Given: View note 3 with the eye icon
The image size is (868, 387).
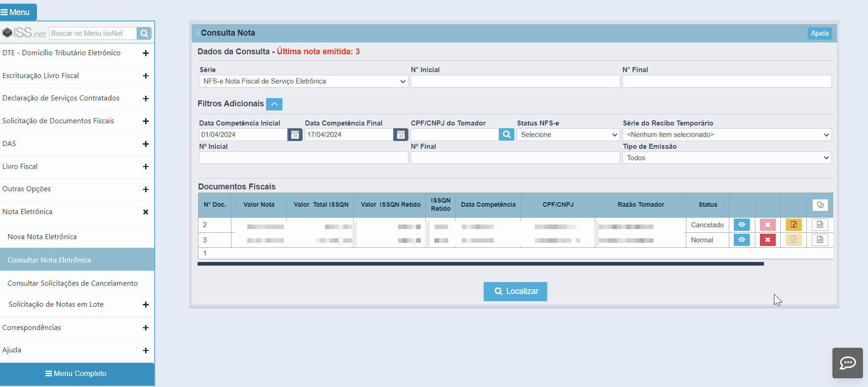Looking at the screenshot, I should click(742, 240).
